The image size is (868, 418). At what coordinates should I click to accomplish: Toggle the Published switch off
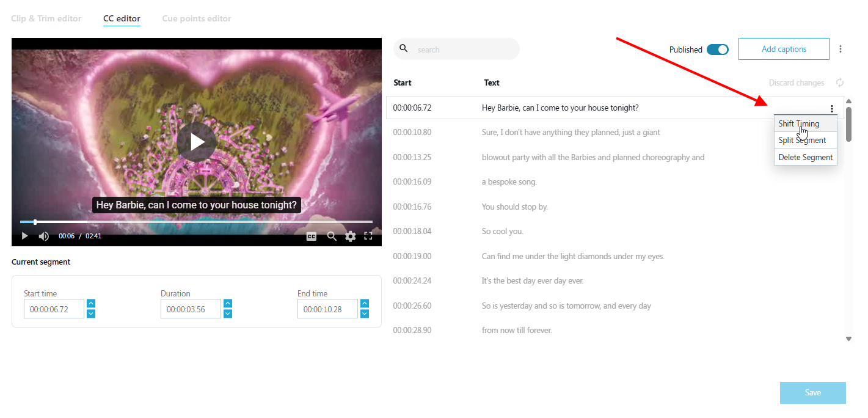718,49
